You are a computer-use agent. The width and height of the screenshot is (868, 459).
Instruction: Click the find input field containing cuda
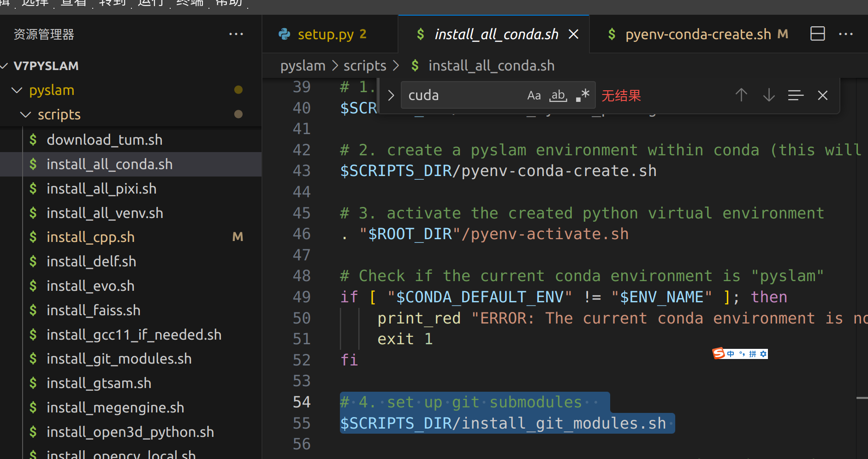coord(461,95)
